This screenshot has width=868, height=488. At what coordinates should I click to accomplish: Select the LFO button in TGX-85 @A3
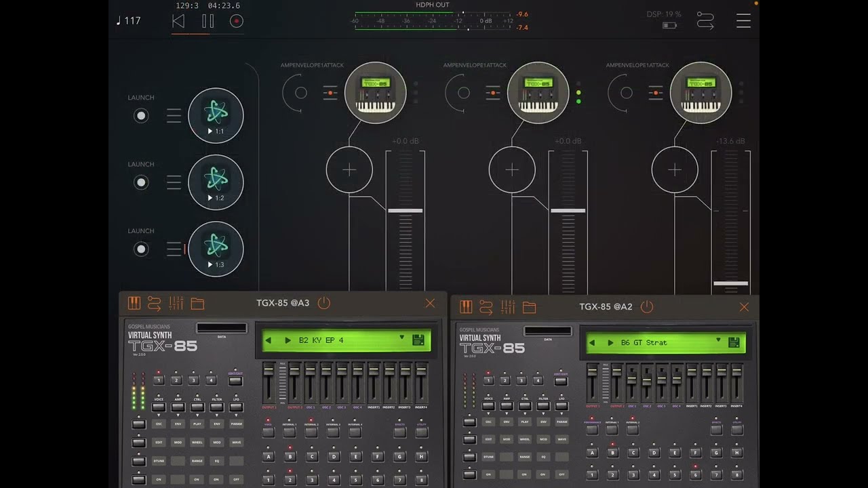(236, 407)
